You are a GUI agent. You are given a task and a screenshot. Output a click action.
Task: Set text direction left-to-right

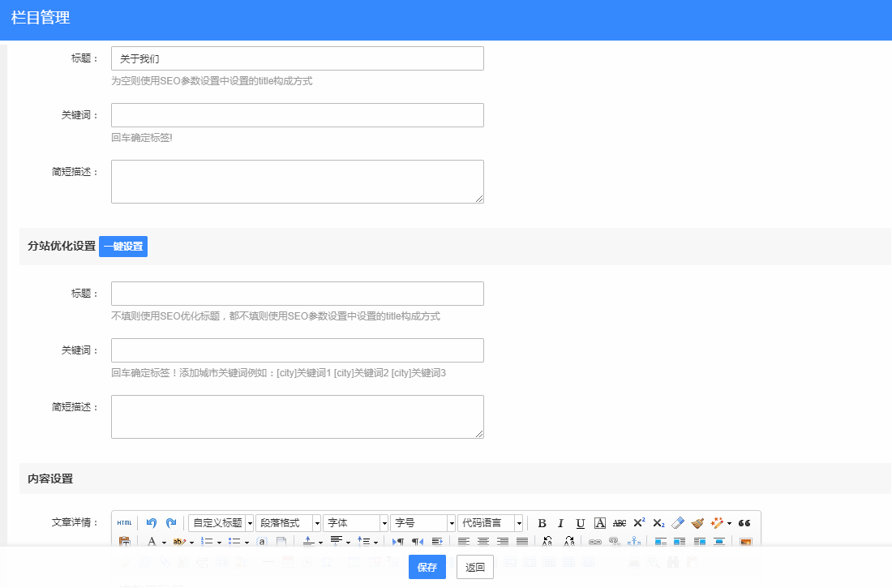coord(398,541)
